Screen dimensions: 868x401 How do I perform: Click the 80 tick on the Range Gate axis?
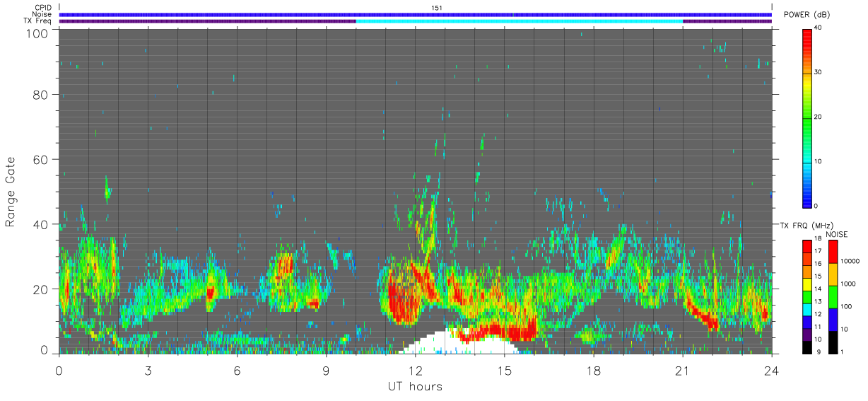coord(41,94)
